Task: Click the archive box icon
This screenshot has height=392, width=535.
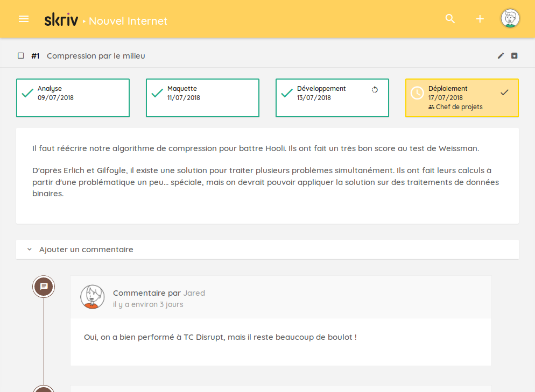Action: pos(515,55)
